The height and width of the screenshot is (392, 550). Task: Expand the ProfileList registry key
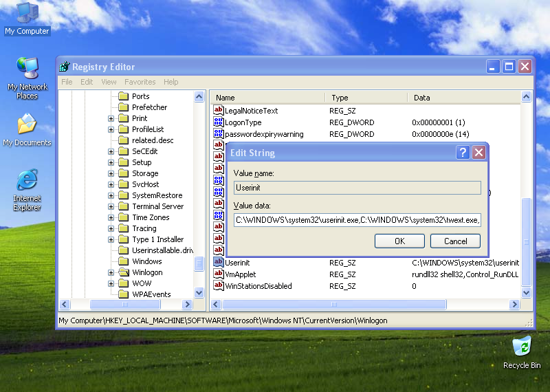(x=111, y=129)
